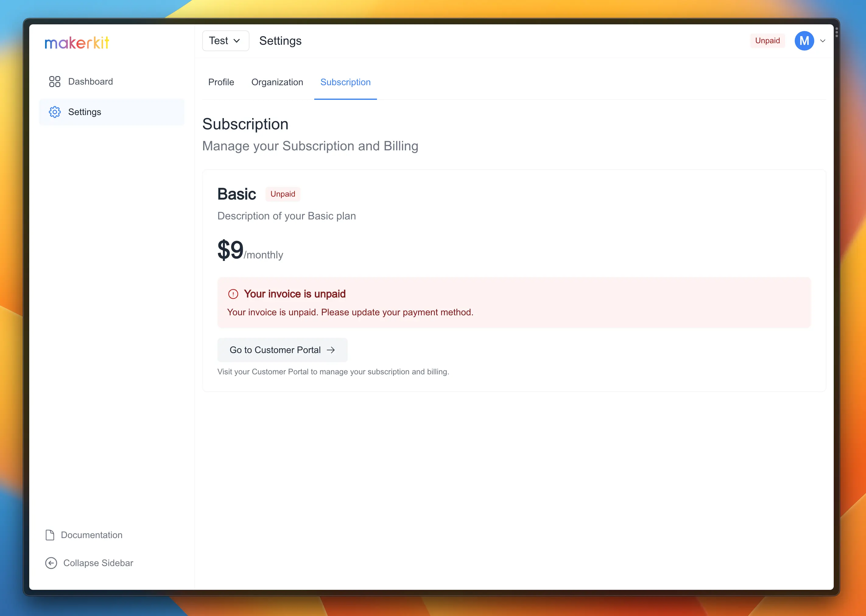The height and width of the screenshot is (616, 866).
Task: Click the makerkit logo
Action: 77,43
